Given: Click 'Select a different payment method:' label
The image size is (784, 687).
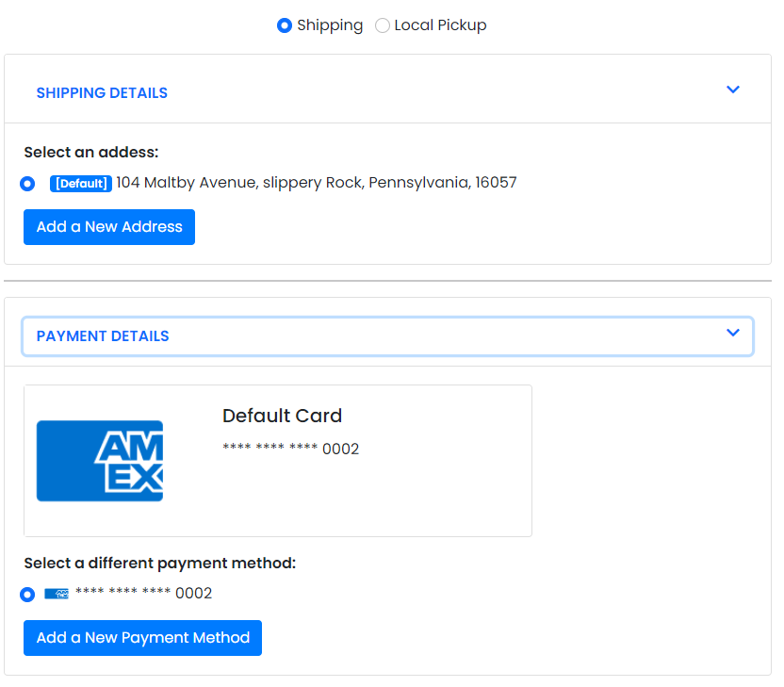Looking at the screenshot, I should pos(160,564).
